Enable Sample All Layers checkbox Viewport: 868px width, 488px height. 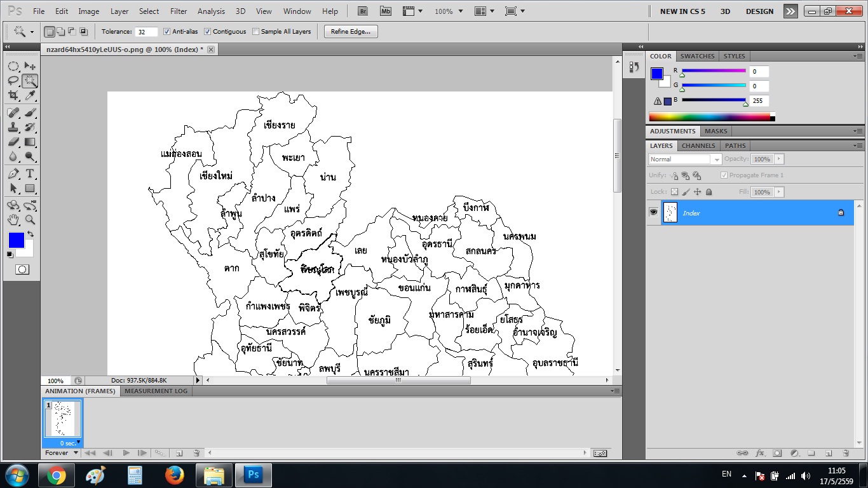click(x=255, y=32)
